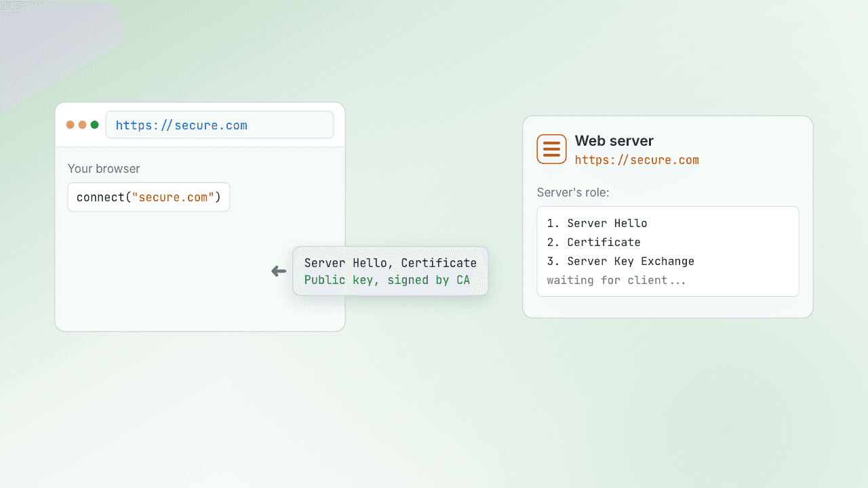Click "Server Hello, Certificate" message text

coord(391,263)
